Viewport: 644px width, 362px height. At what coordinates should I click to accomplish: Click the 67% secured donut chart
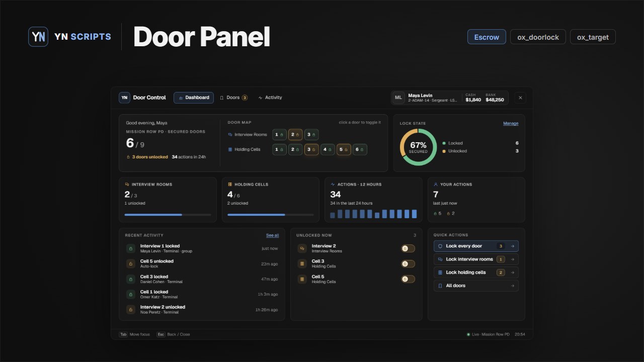click(418, 147)
